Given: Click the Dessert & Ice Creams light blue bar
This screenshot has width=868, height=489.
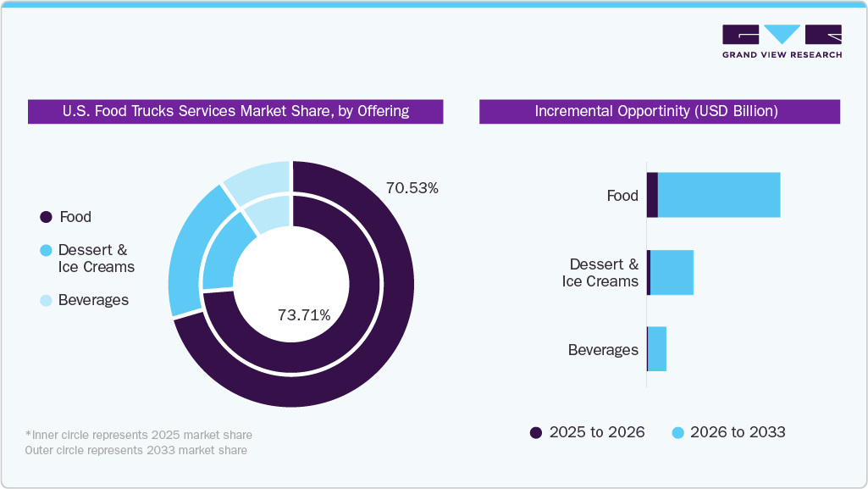Looking at the screenshot, I should [x=672, y=272].
